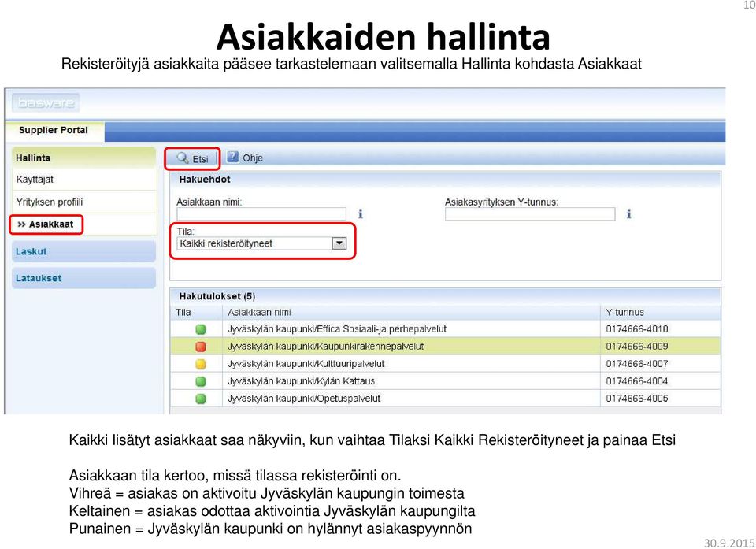Click the info icon beside Asiakkaan nimi
Screen dimensions: 756x549
(360, 213)
